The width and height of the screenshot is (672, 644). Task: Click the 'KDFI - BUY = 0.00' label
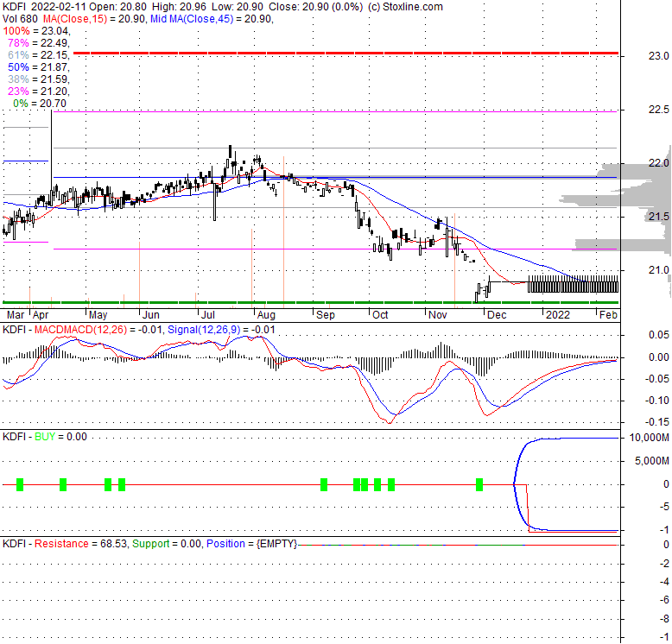45,437
